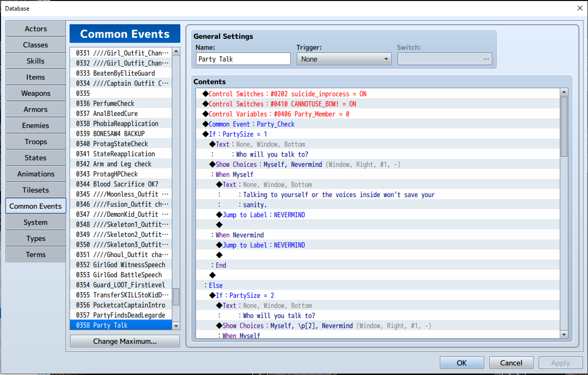Open the Types tab
This screenshot has width=588, height=375.
[x=36, y=238]
